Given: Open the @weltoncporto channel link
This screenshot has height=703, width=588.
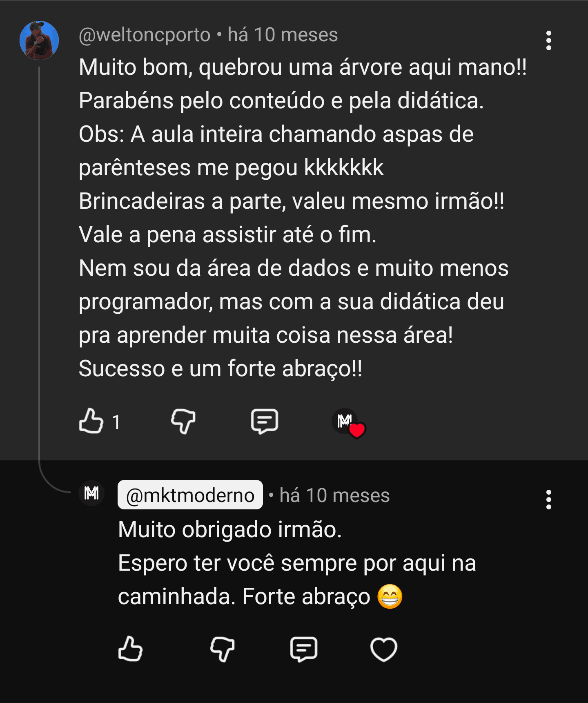Looking at the screenshot, I should [x=145, y=35].
